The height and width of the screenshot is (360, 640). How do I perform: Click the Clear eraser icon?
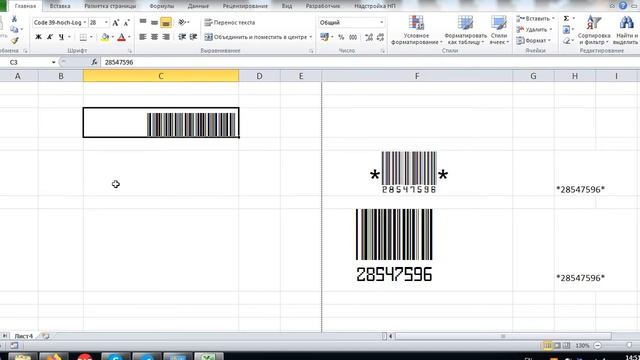click(567, 40)
